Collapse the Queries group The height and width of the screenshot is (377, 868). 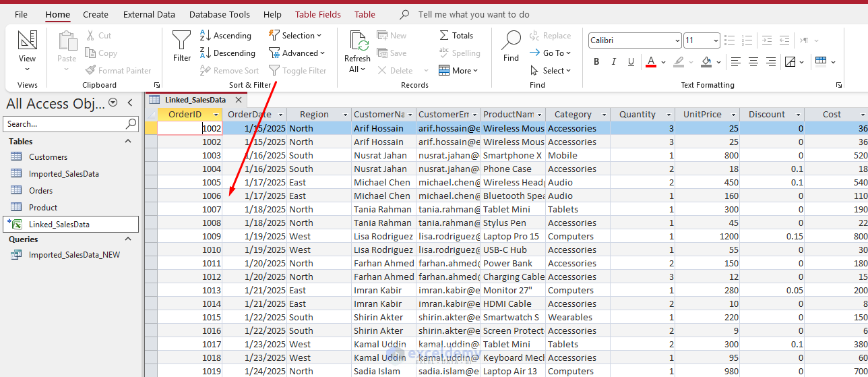point(128,239)
